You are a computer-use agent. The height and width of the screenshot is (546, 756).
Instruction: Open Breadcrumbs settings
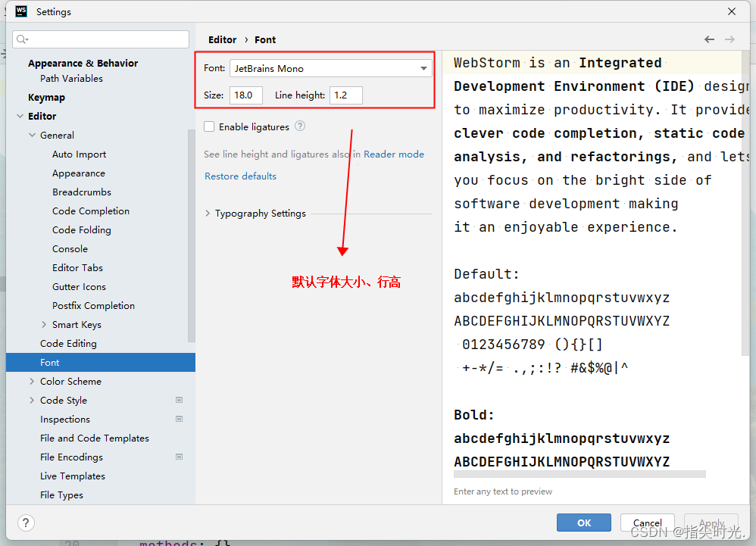click(x=82, y=192)
